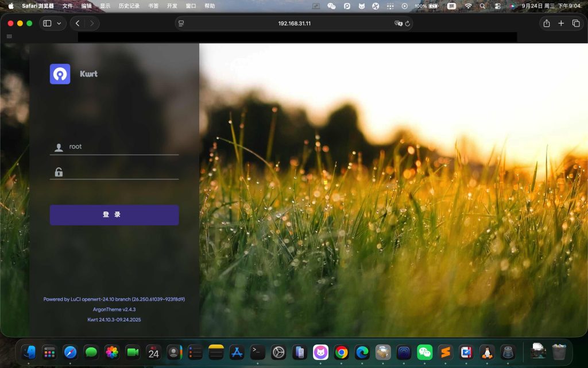Click the padlock icon in password row
Viewport: 588px width, 368px height.
(59, 172)
